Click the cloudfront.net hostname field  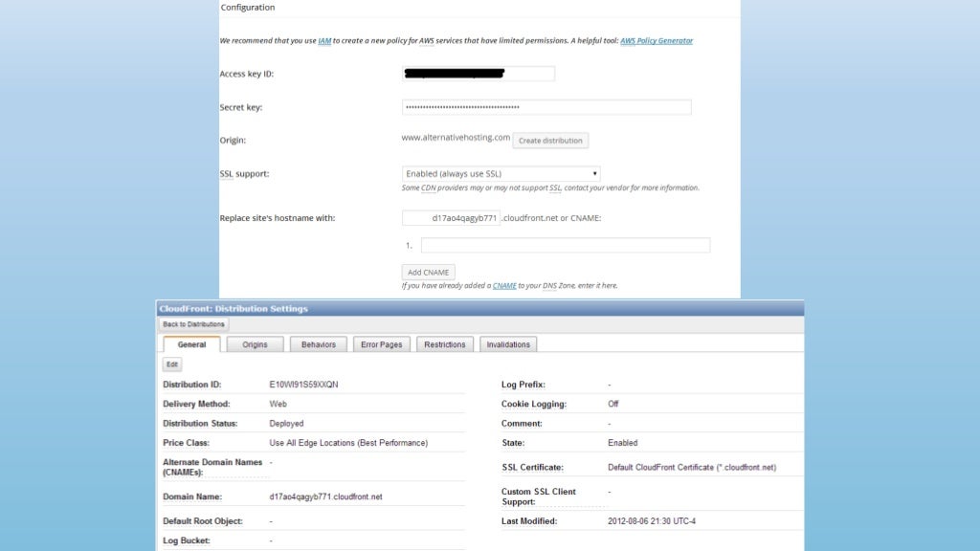(x=451, y=218)
